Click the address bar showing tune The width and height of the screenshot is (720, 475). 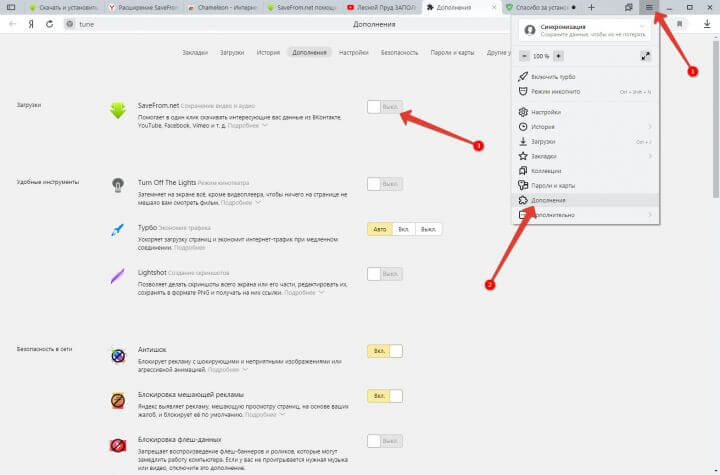pos(86,24)
